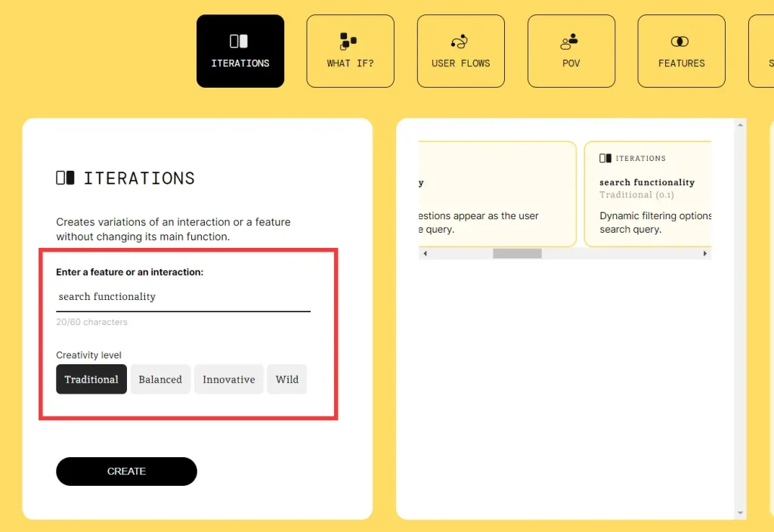This screenshot has width=774, height=532.
Task: Click the FEATURES eye icon
Action: click(681, 39)
